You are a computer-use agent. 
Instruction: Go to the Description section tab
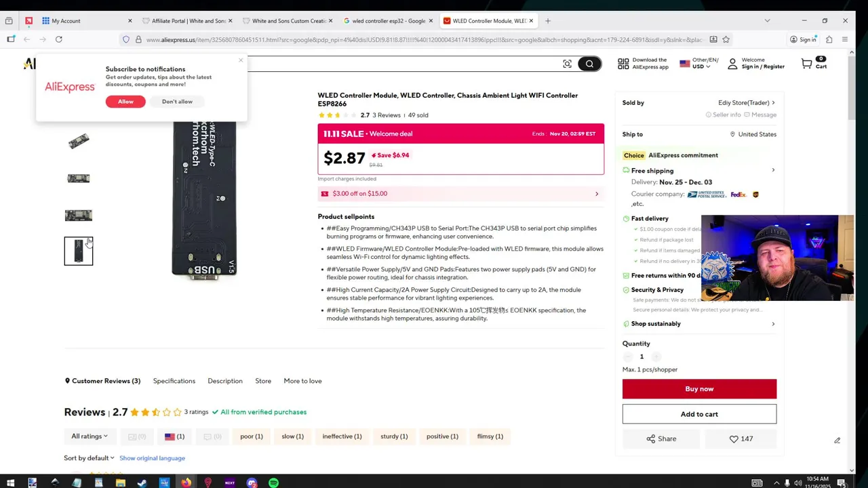225,381
